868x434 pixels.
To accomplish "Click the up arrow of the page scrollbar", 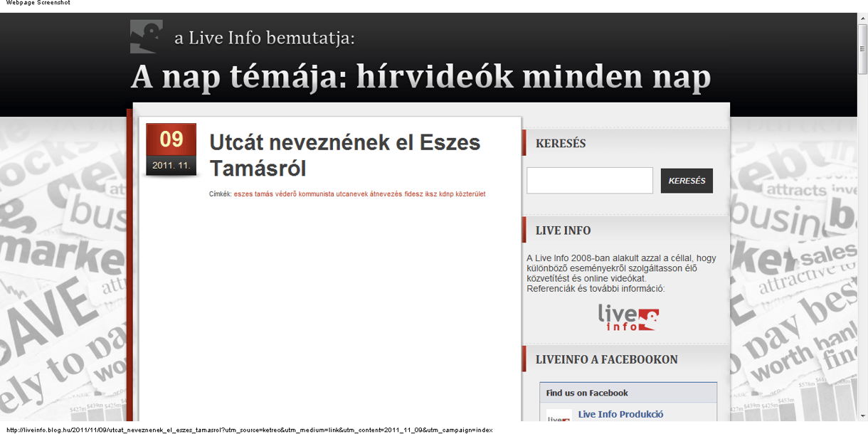I will coord(862,17).
